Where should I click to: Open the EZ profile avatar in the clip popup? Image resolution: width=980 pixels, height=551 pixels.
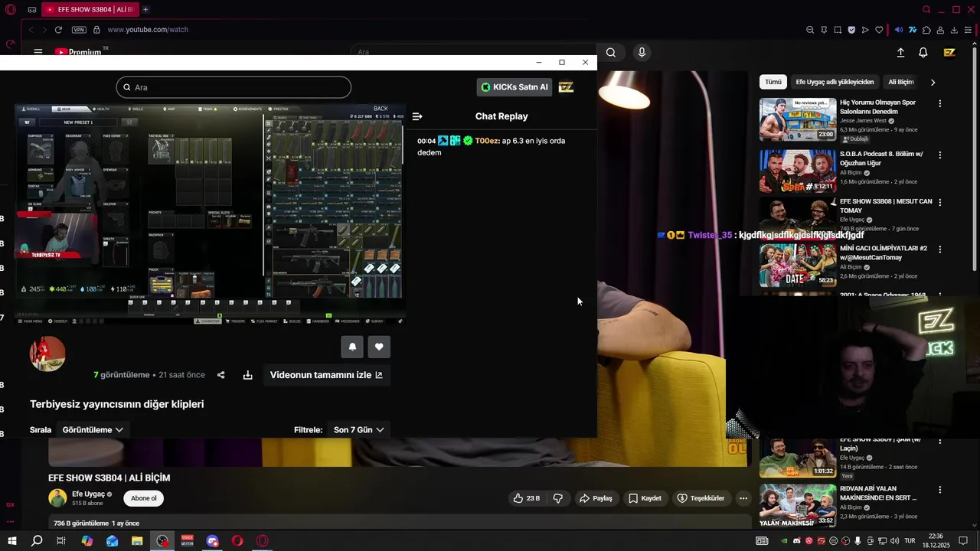tap(566, 87)
